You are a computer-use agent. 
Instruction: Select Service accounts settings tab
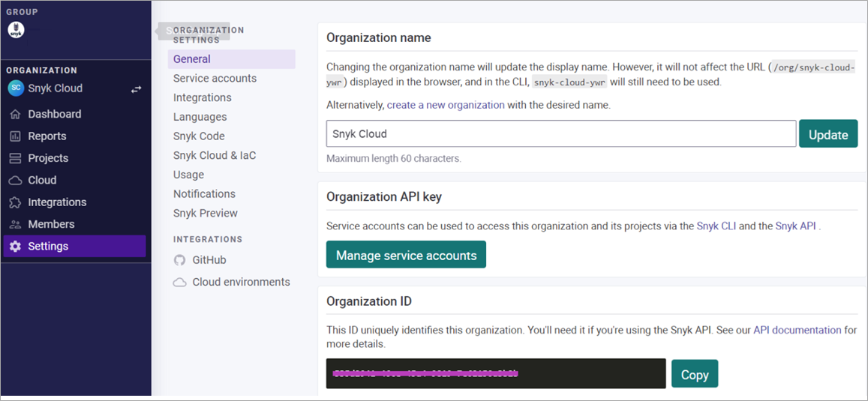(x=215, y=79)
